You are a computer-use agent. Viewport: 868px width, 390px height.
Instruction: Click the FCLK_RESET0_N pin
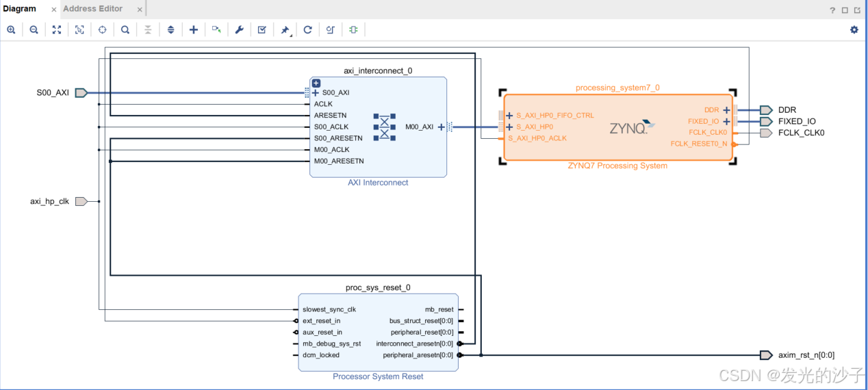(x=699, y=144)
